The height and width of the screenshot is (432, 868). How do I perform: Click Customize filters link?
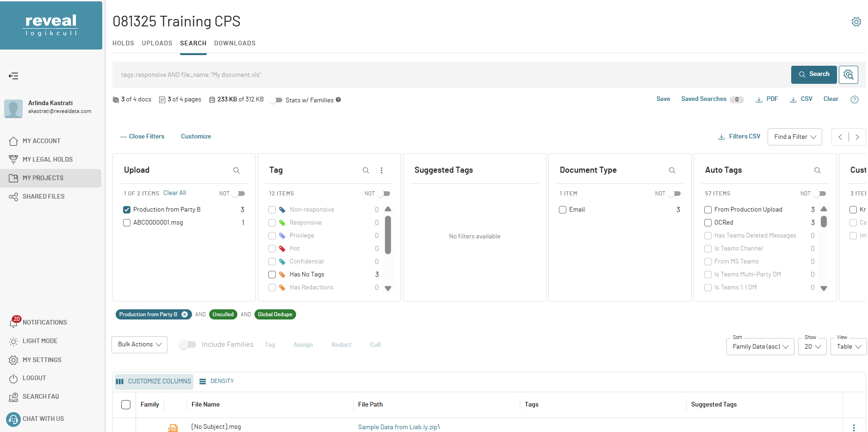(x=196, y=137)
